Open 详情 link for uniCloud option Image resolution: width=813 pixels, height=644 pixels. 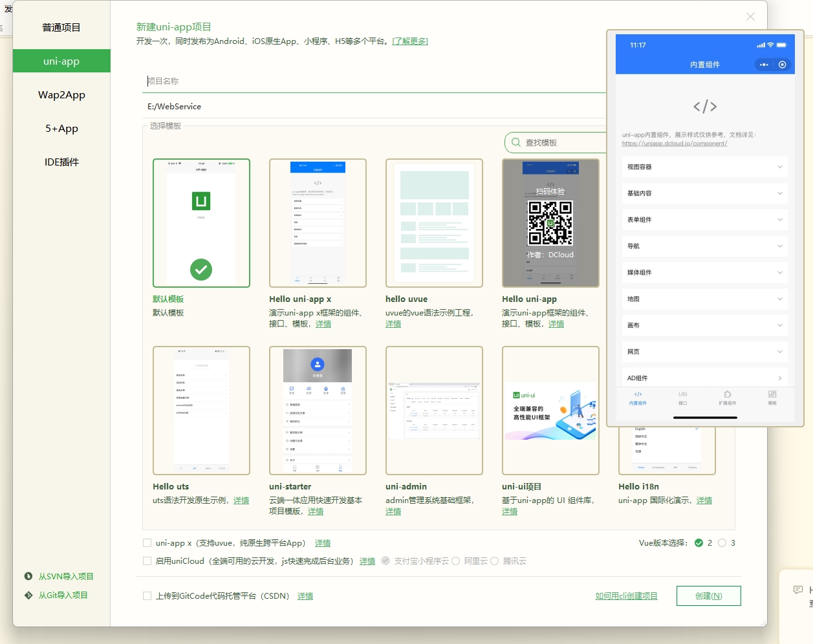coord(367,561)
